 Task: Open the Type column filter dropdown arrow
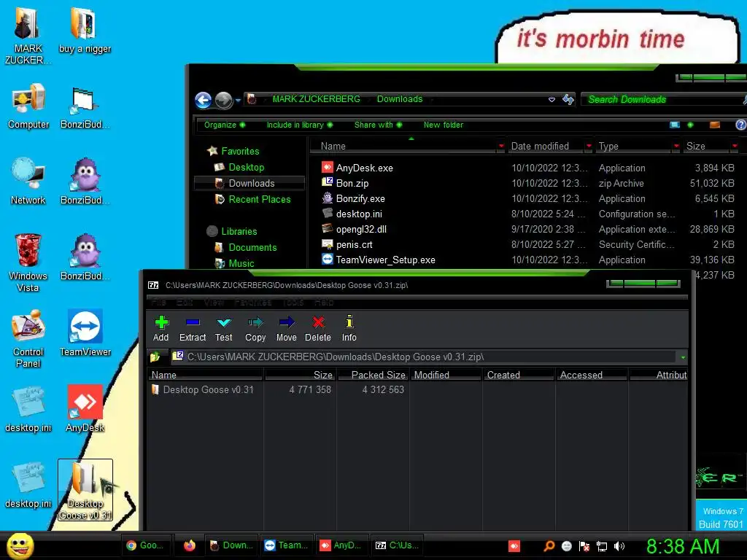tap(676, 146)
